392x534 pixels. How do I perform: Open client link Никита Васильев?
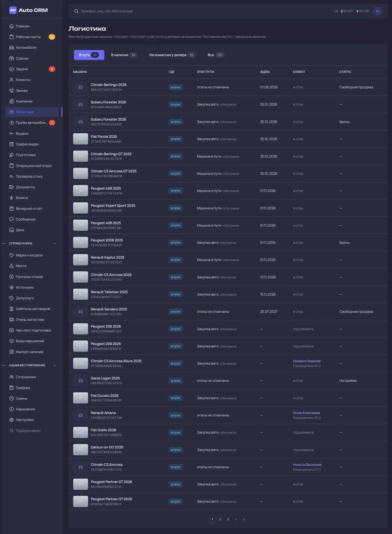307,465
